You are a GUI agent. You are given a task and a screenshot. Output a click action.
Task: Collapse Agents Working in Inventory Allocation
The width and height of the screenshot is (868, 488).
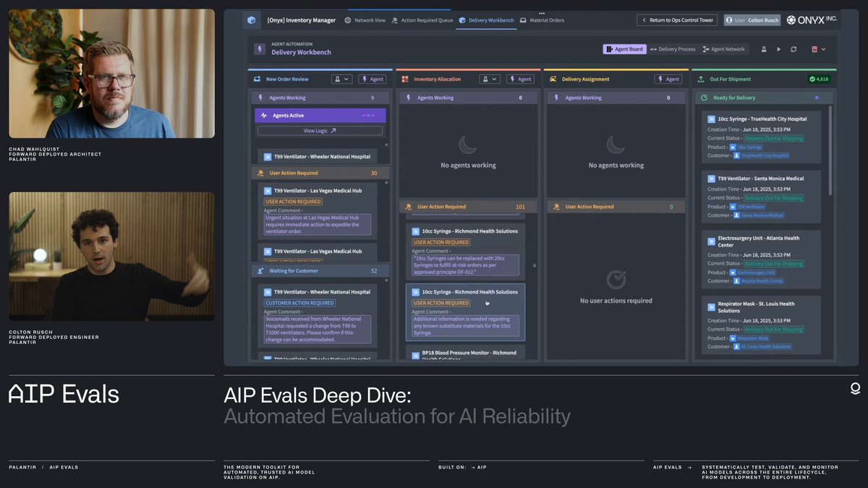pyautogui.click(x=468, y=98)
